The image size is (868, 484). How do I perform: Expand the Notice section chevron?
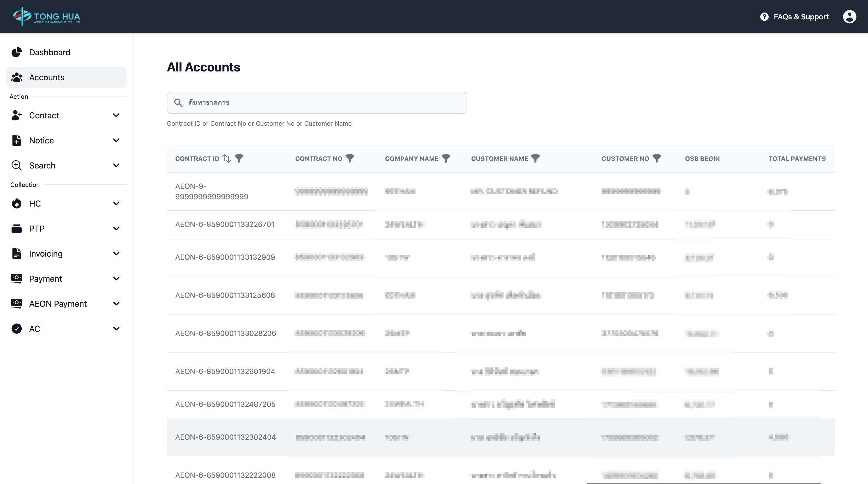point(116,140)
